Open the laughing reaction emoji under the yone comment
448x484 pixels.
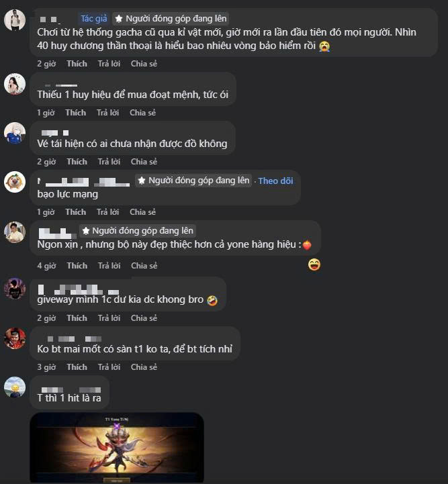(314, 265)
